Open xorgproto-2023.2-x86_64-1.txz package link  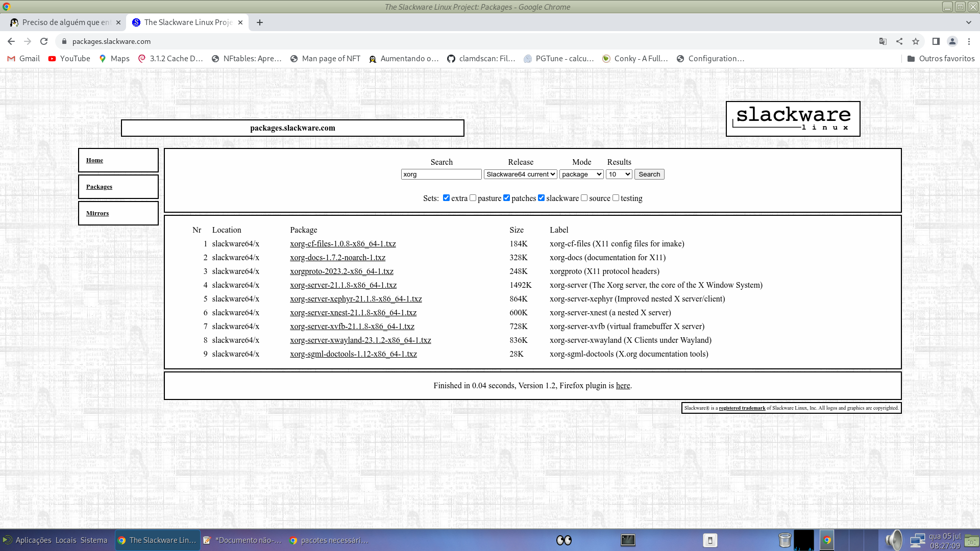(341, 271)
